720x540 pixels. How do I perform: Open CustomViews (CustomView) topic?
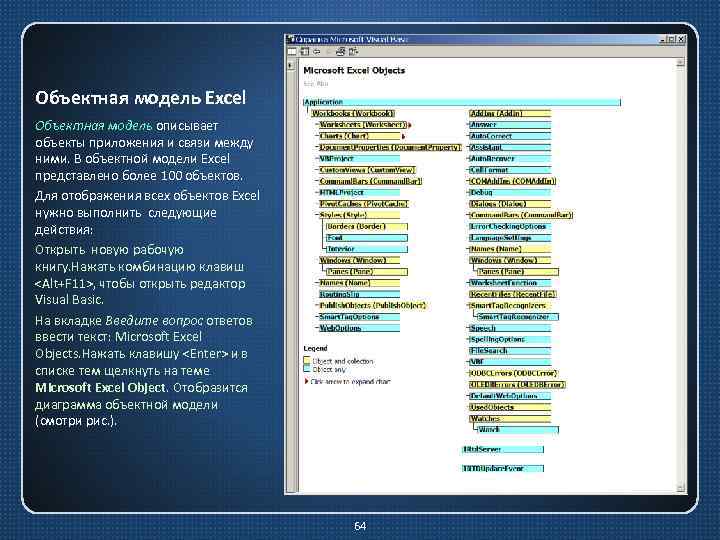coord(367,170)
